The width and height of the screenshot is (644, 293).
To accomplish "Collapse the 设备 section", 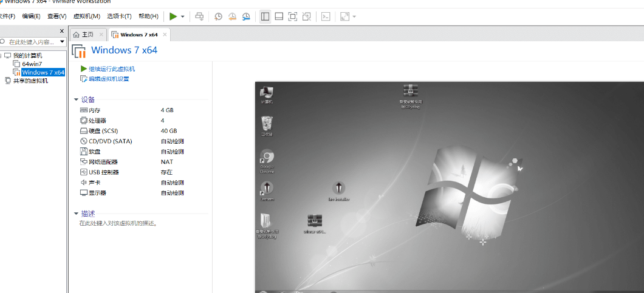I will (x=76, y=99).
